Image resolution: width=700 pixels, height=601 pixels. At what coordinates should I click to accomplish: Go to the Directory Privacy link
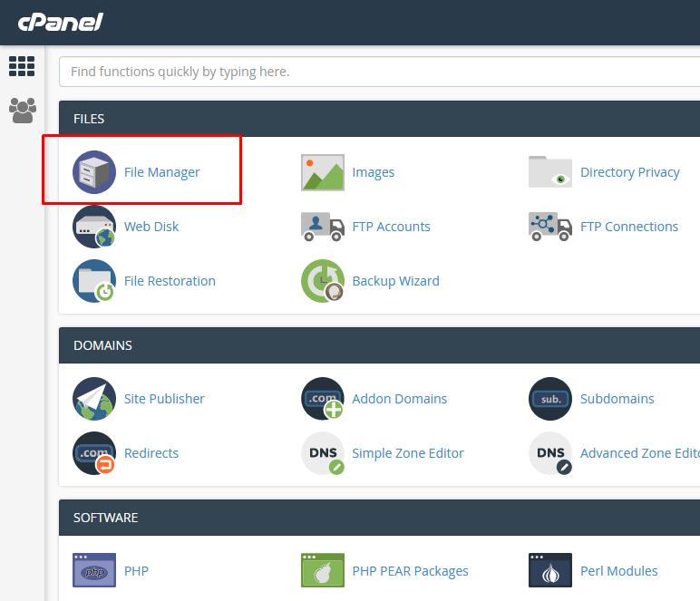point(630,172)
